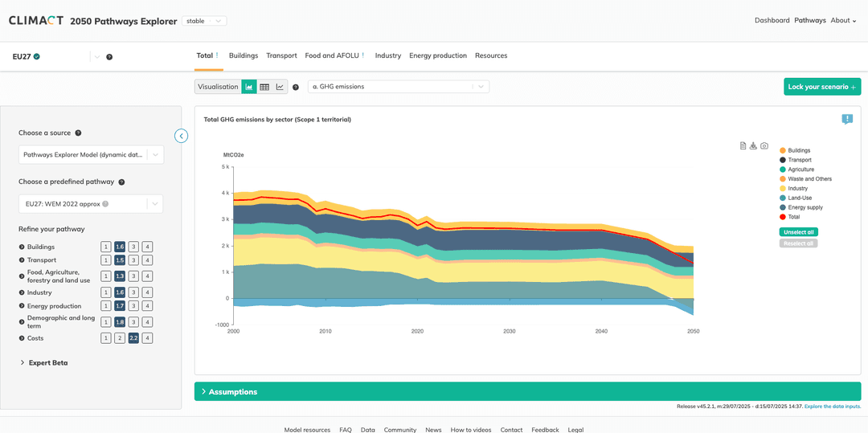Set Transport ambition to level 1

pyautogui.click(x=106, y=260)
